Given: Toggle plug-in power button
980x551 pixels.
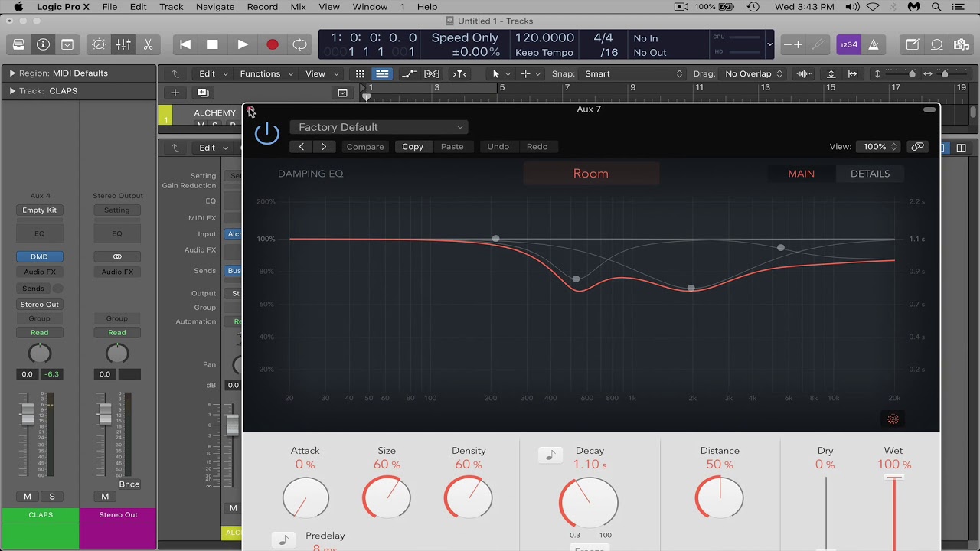Looking at the screenshot, I should pyautogui.click(x=267, y=133).
